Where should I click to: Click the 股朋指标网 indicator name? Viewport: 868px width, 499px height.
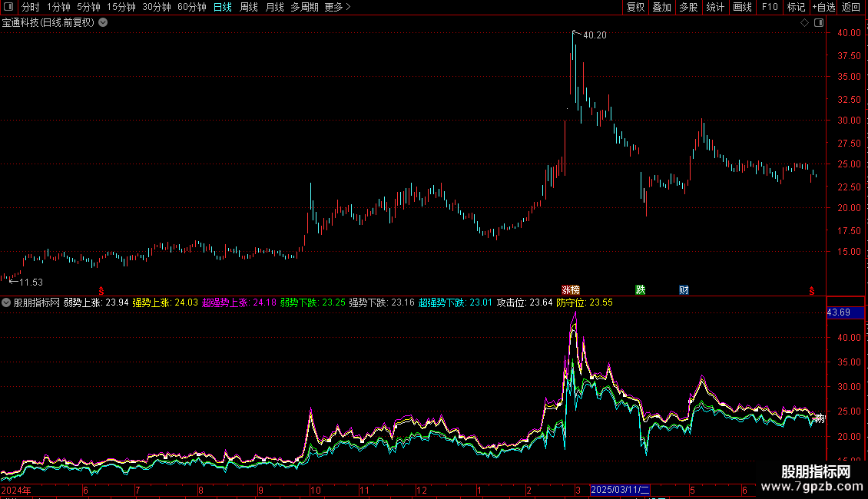point(37,302)
